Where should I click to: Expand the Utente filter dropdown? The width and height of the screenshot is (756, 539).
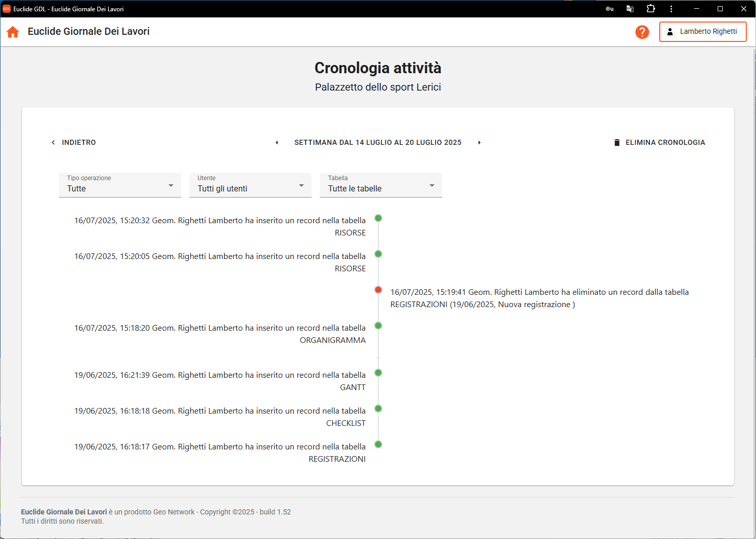250,185
